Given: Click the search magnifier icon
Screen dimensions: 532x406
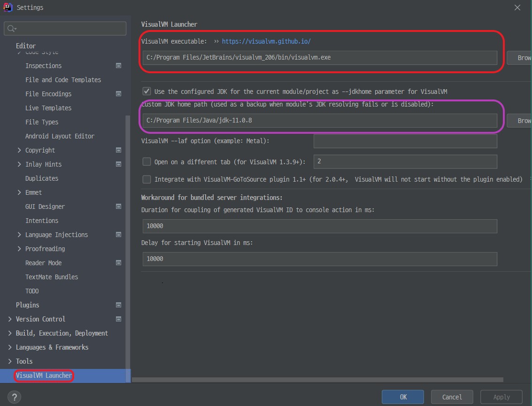Looking at the screenshot, I should pos(11,29).
